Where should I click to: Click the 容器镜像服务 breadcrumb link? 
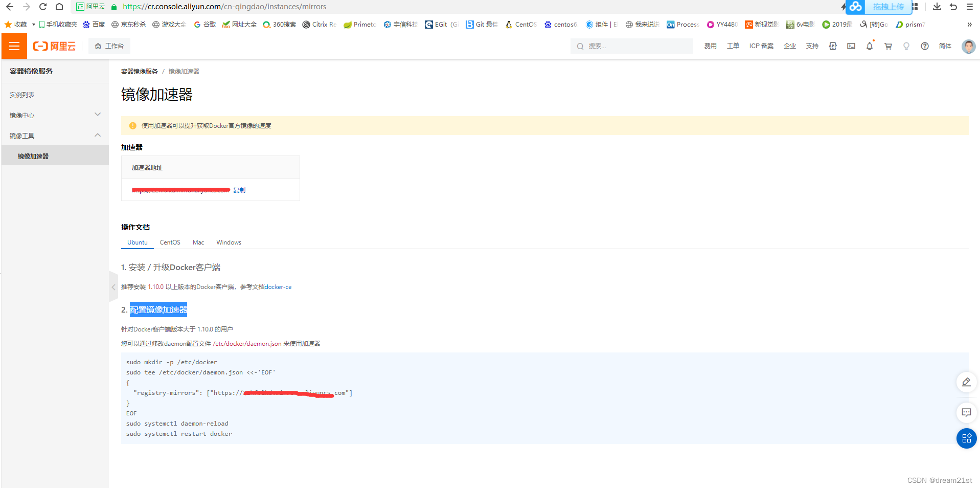click(140, 72)
